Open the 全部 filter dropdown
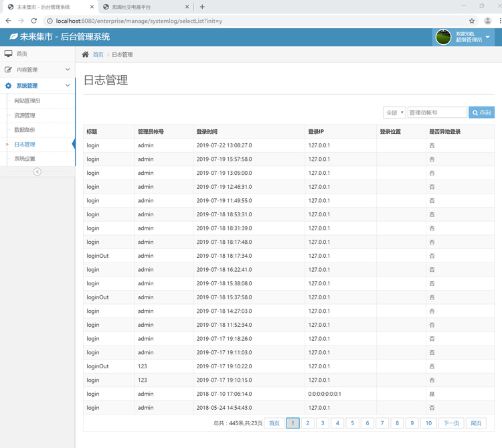502x448 pixels. point(394,113)
